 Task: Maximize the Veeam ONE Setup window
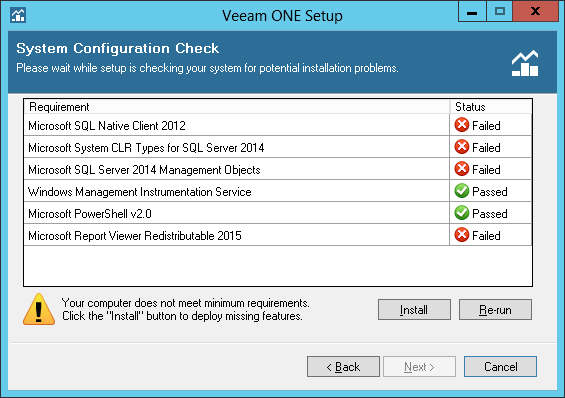click(x=499, y=12)
